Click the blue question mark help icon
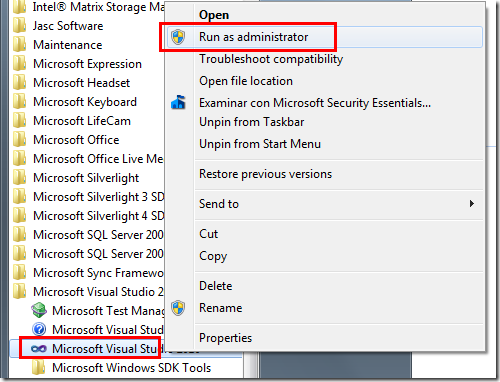 point(39,330)
